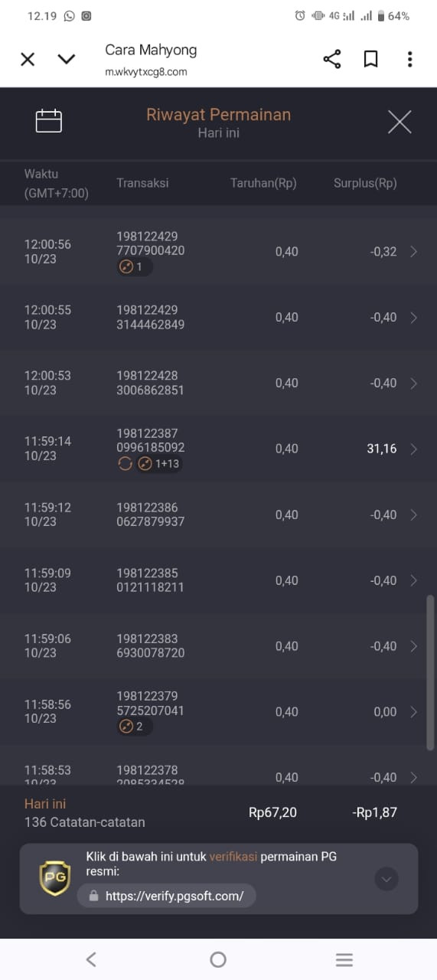Tap the respin circle icon at 11:59:14

tap(126, 464)
